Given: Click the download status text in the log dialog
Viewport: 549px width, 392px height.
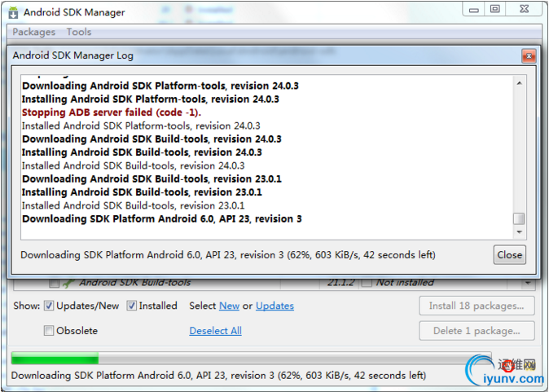Looking at the screenshot, I should click(x=228, y=255).
